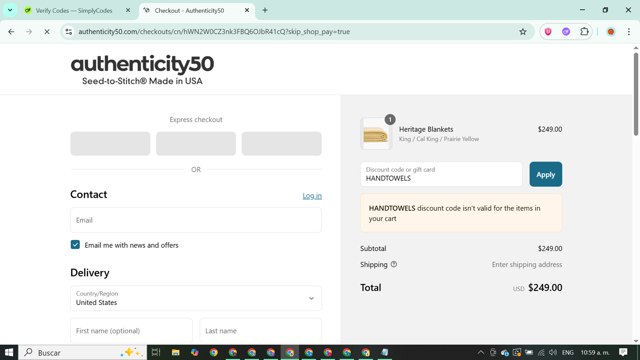640x360 pixels.
Task: Click the first express checkout button
Action: coord(110,143)
